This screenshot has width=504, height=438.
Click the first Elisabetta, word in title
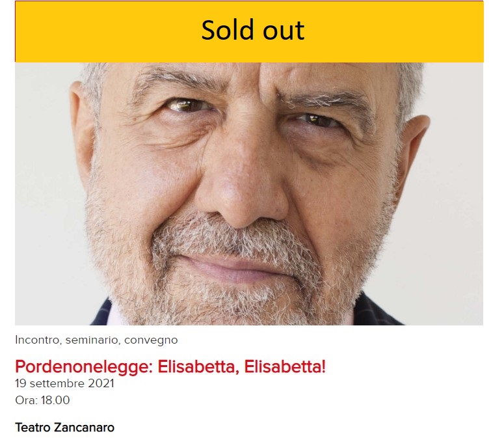point(198,366)
